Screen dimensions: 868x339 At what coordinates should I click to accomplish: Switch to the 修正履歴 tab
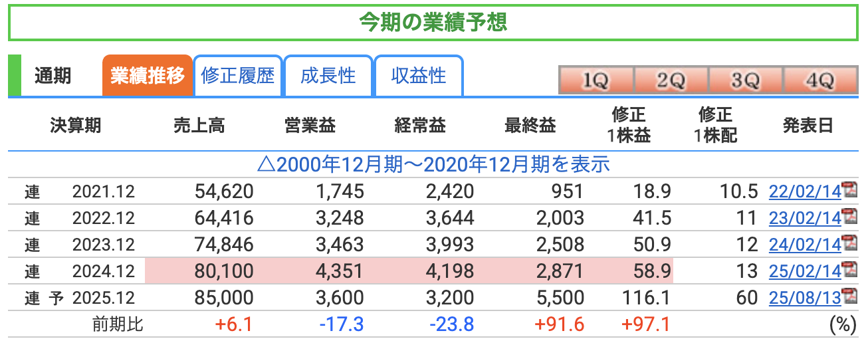238,76
